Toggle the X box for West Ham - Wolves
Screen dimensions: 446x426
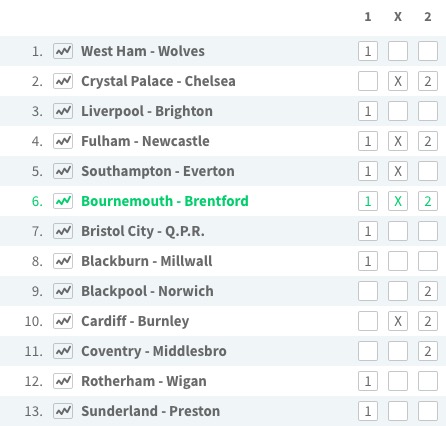click(398, 51)
